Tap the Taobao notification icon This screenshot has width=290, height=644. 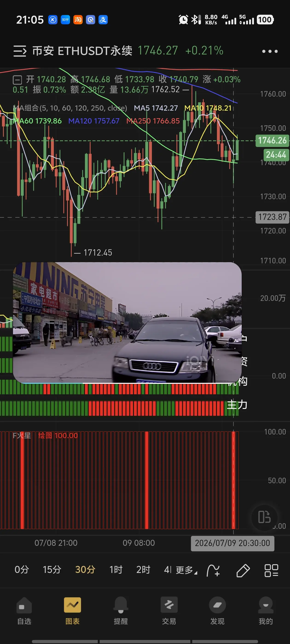[x=78, y=20]
